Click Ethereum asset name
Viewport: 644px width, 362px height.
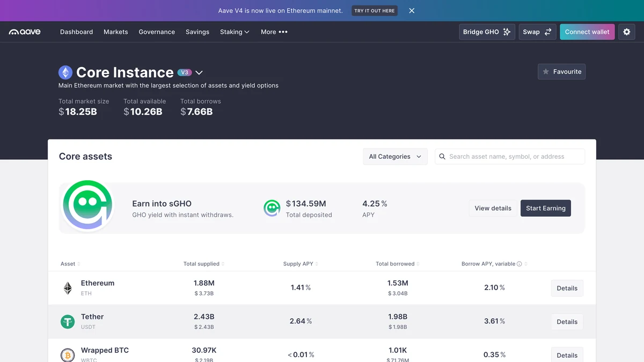pos(98,283)
